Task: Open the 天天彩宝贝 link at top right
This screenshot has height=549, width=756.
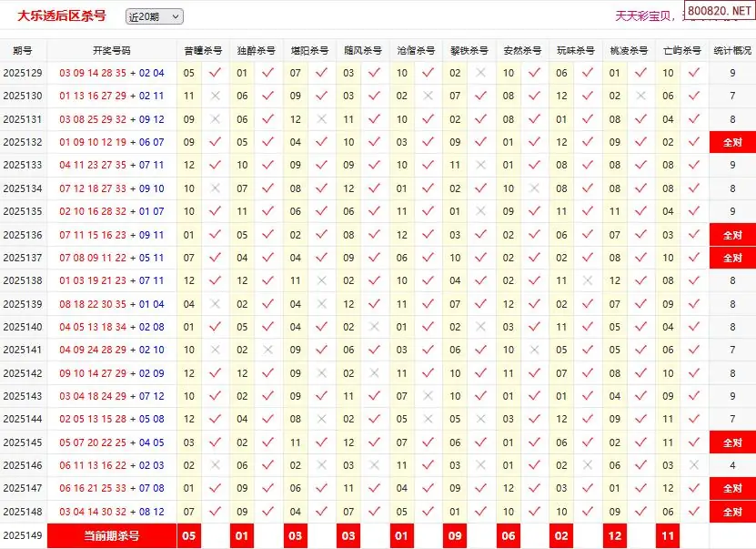Action: tap(646, 15)
